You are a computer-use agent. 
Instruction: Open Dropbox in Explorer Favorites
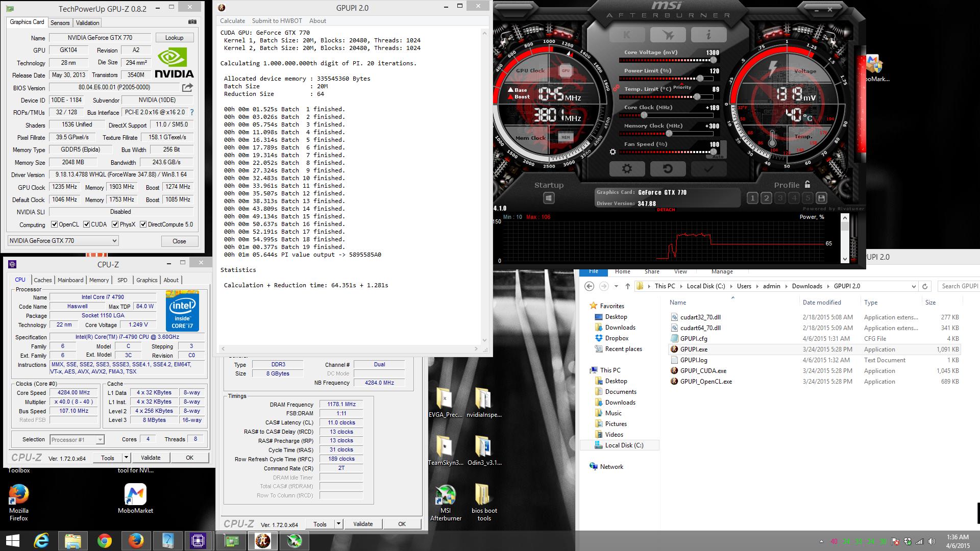pos(617,338)
